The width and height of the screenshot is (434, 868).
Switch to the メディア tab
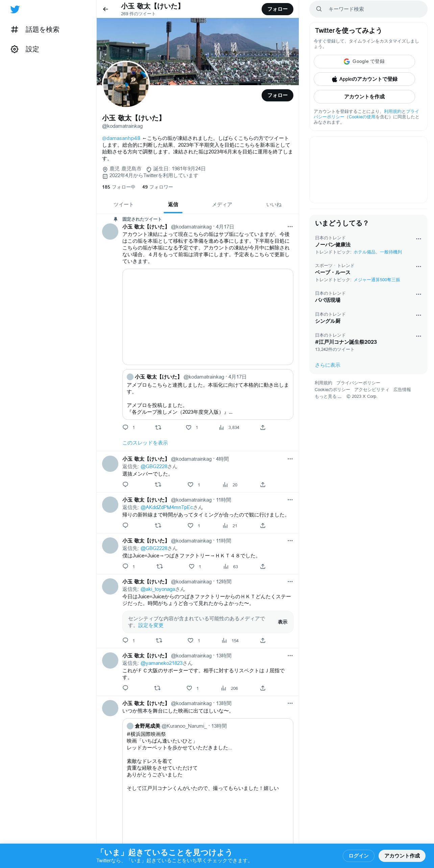(222, 204)
